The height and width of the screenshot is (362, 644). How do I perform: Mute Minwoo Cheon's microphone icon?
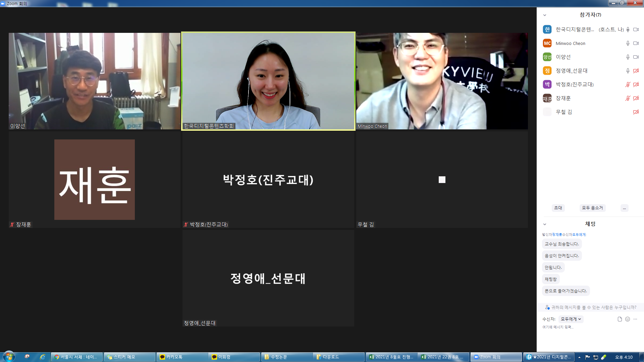point(628,43)
